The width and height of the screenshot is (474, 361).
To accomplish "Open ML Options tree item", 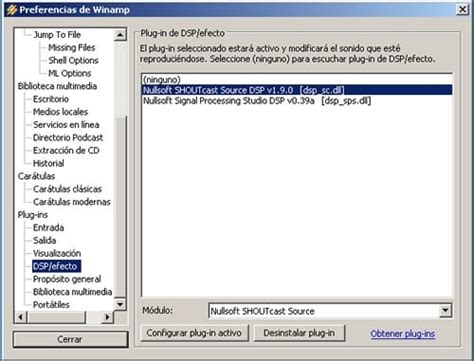I will pyautogui.click(x=70, y=73).
